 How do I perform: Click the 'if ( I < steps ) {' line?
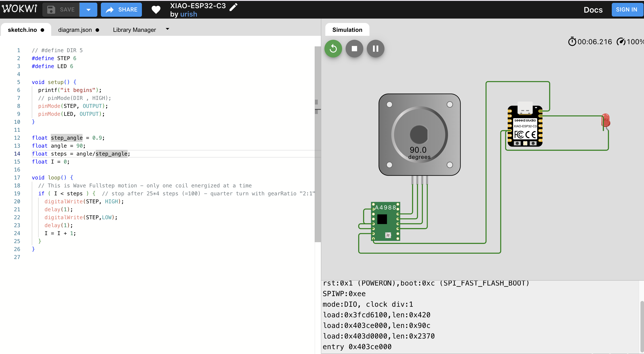[67, 193]
